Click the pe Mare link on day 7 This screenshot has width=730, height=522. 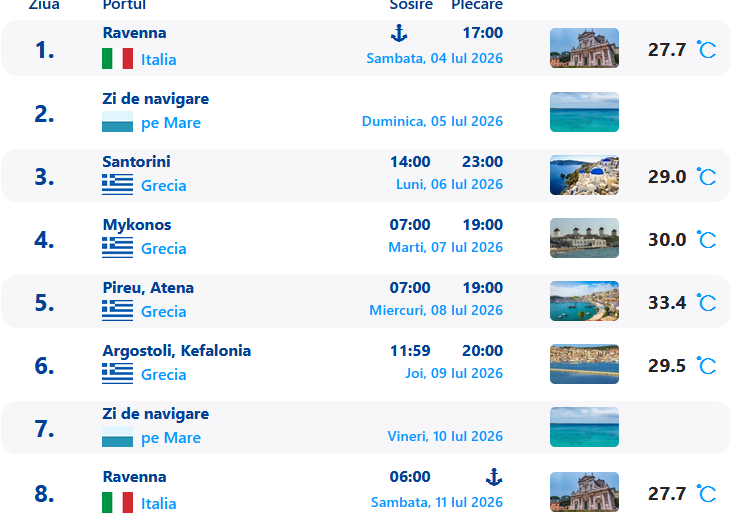click(x=171, y=438)
